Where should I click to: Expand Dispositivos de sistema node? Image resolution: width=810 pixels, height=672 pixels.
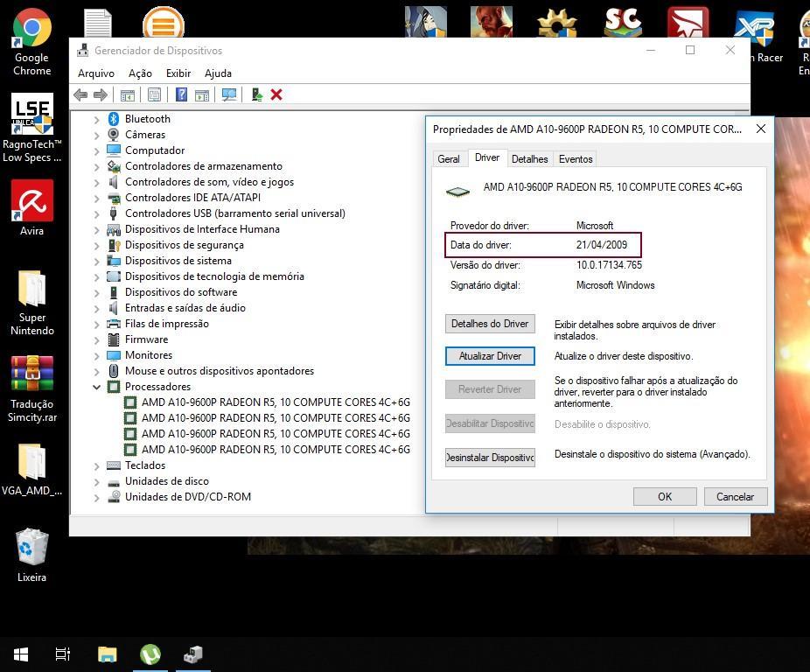pos(96,262)
